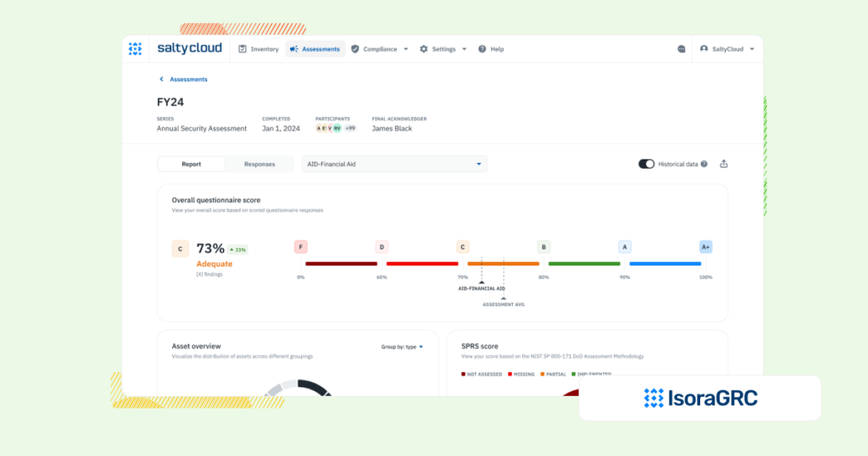This screenshot has width=868, height=456.
Task: Click the A grade marker
Action: click(x=625, y=247)
